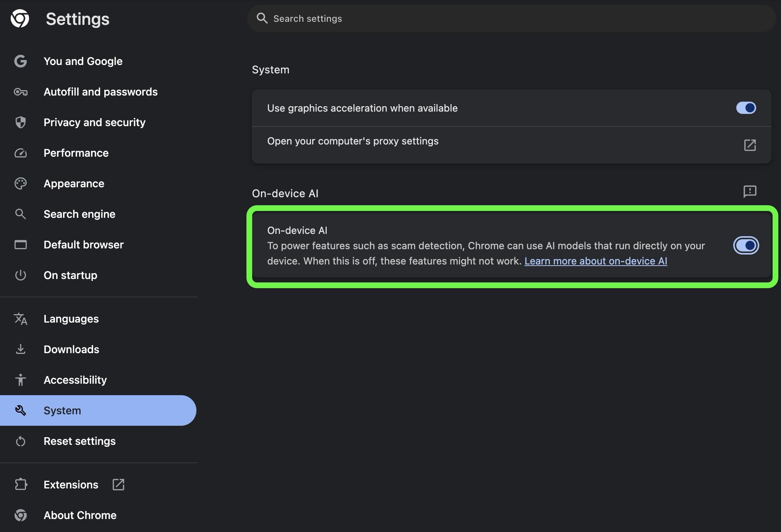Click the person icon for Accessibility

coord(21,380)
